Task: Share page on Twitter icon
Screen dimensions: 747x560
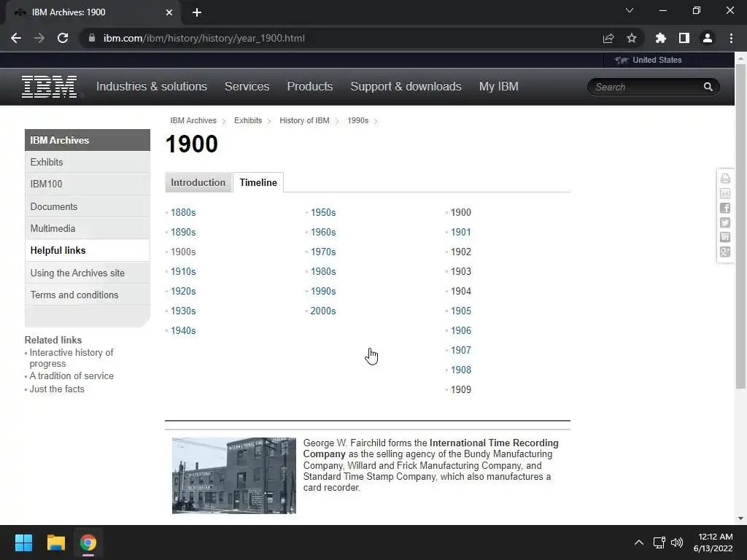Action: pyautogui.click(x=725, y=222)
